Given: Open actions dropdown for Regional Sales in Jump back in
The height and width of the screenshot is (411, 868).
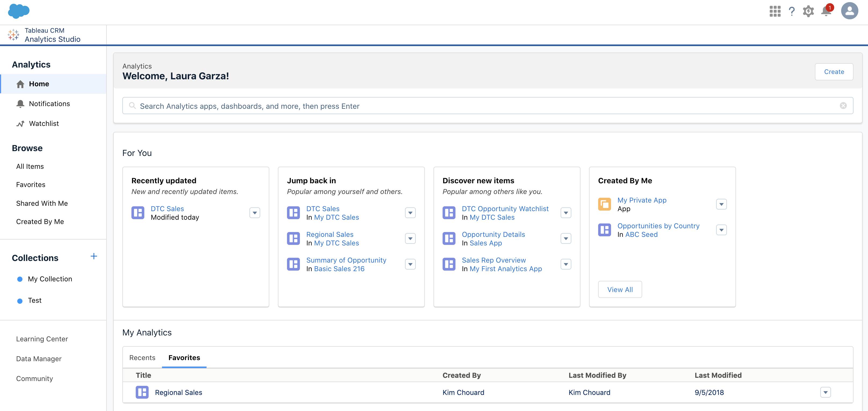Looking at the screenshot, I should pyautogui.click(x=410, y=239).
